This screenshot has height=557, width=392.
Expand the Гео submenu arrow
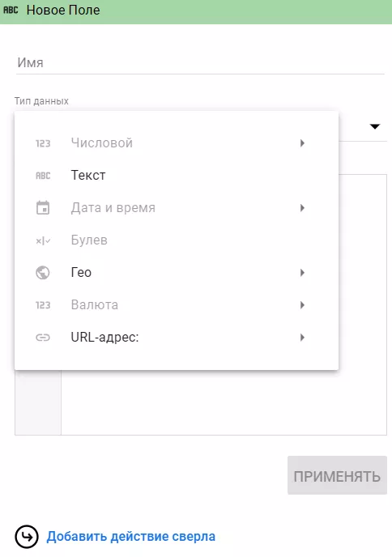click(302, 273)
